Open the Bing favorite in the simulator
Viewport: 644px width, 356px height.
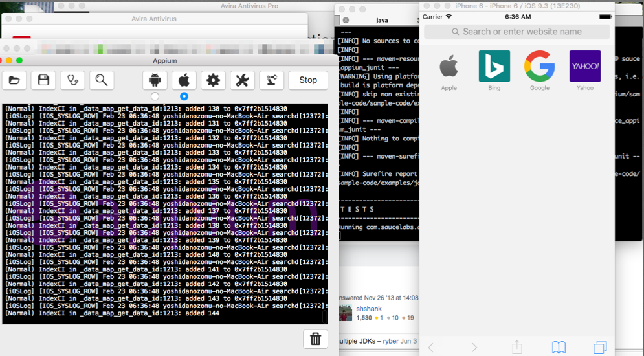494,70
